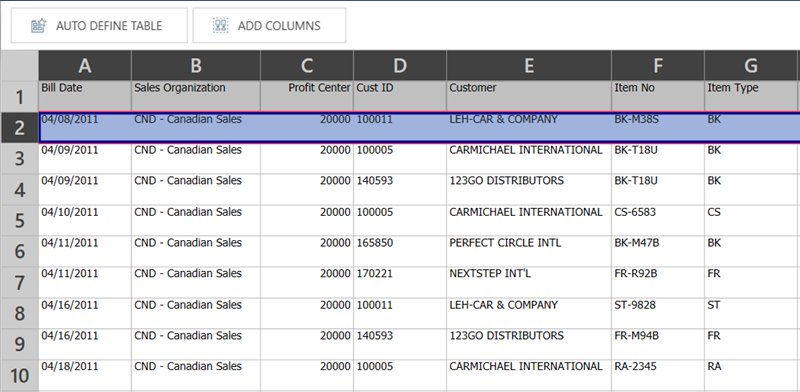Select row 1 header
Screen dimensions: 800x392
pos(19,96)
